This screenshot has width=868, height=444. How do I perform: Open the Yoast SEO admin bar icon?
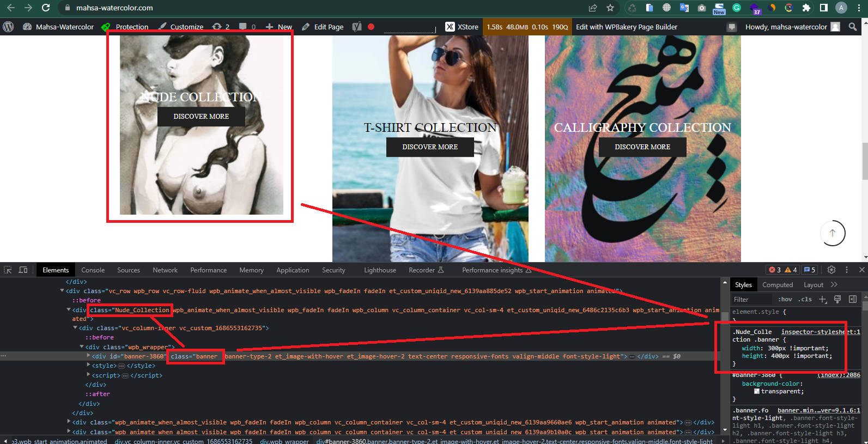[x=357, y=27]
